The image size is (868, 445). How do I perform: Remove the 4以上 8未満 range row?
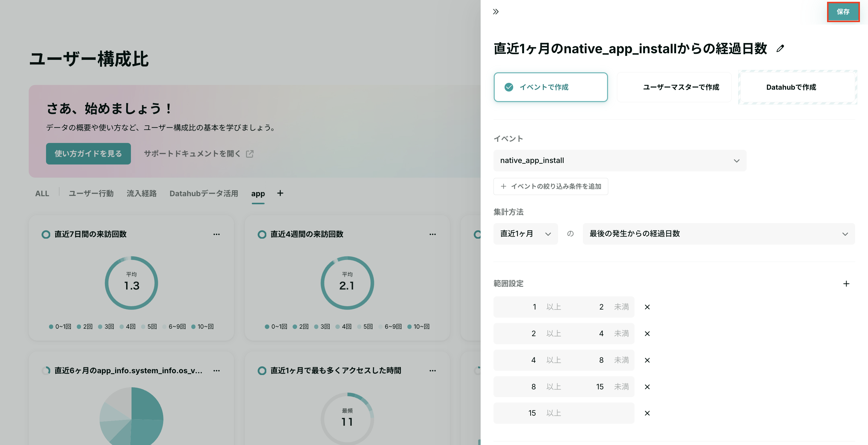coord(647,360)
